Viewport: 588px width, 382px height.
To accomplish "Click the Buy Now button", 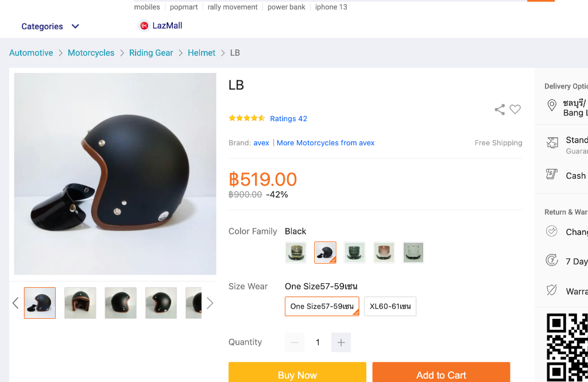I will 297,375.
